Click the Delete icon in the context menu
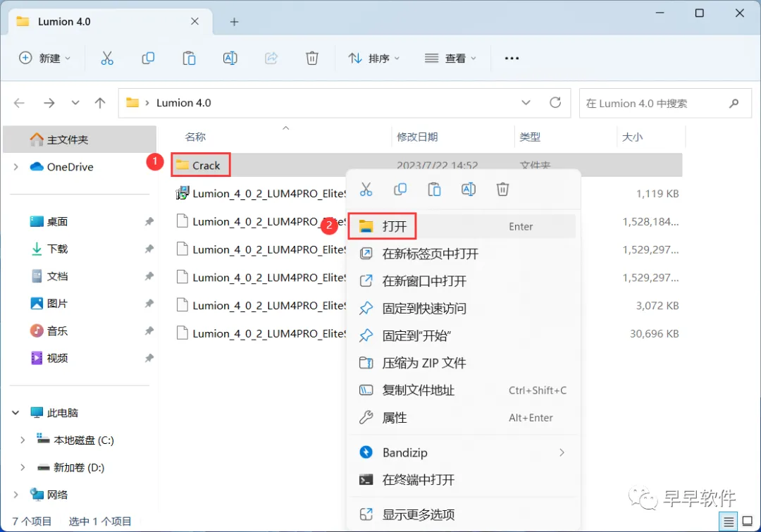The width and height of the screenshot is (761, 532). click(502, 190)
